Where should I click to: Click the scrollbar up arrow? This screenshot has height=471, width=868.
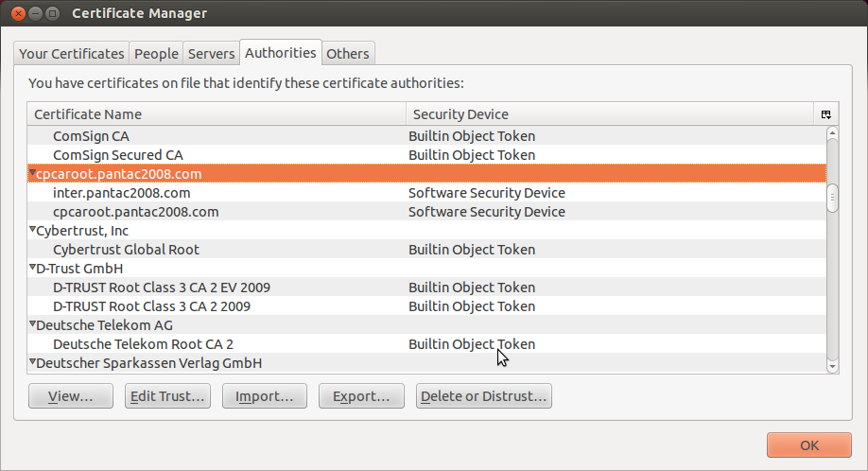pos(832,132)
